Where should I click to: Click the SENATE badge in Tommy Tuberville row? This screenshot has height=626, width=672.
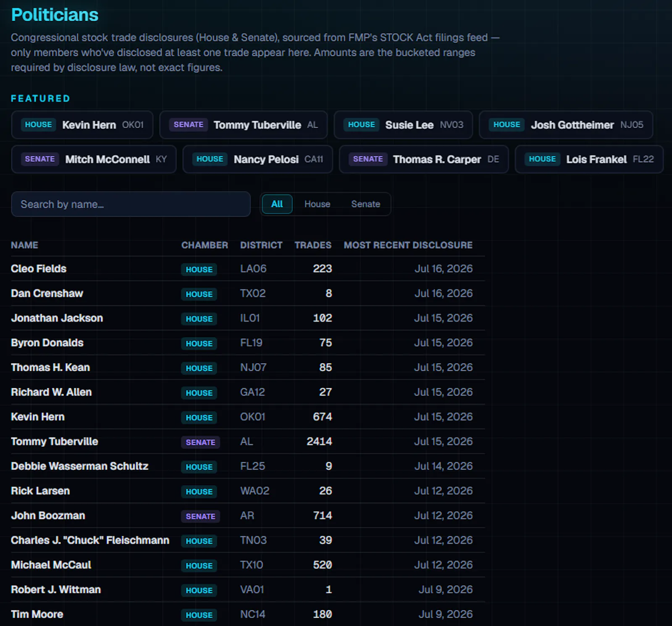point(200,443)
